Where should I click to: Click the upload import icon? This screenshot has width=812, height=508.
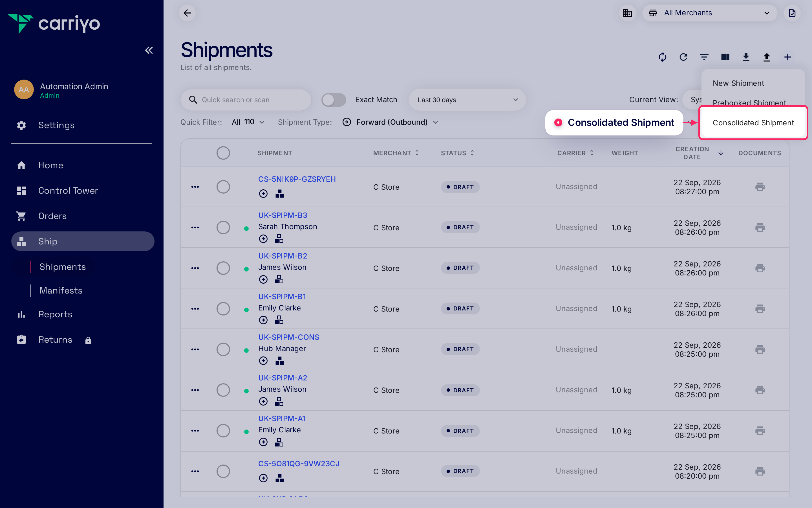pos(767,57)
